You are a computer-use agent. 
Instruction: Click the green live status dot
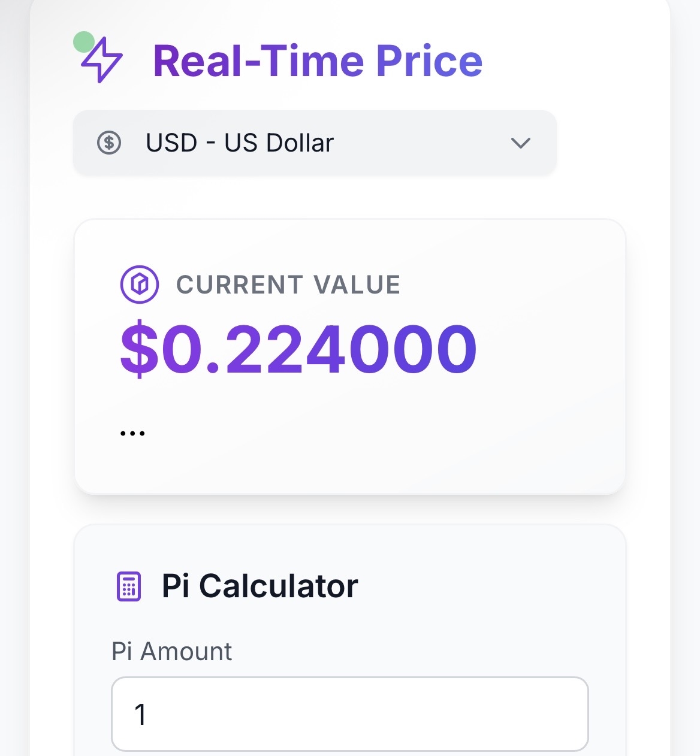[x=83, y=42]
